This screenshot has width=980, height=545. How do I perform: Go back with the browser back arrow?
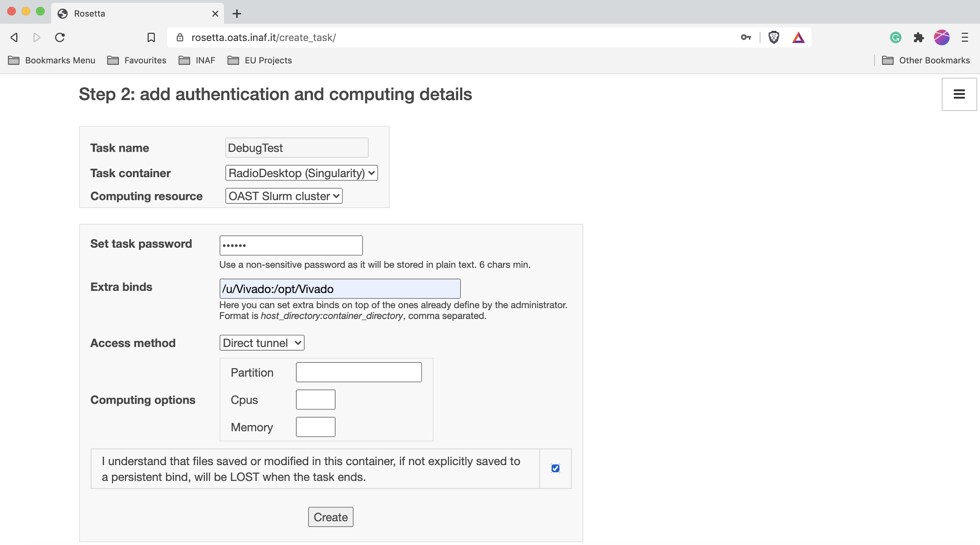tap(14, 38)
